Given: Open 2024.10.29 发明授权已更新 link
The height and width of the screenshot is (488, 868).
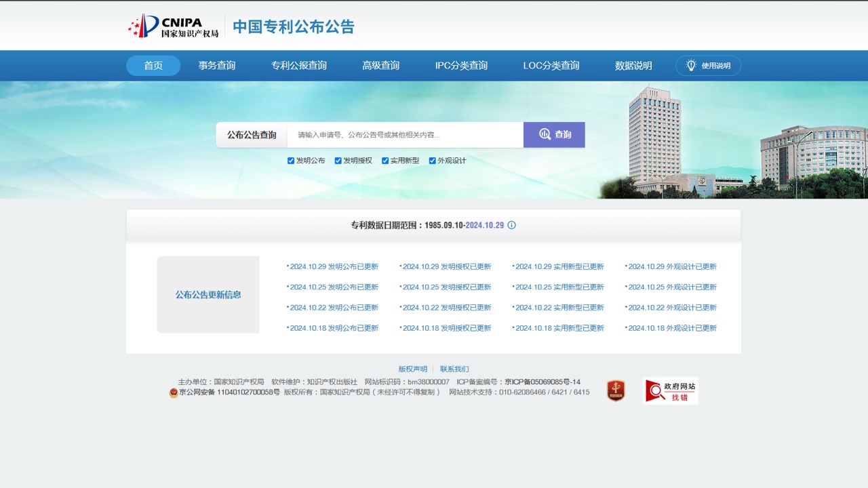Looking at the screenshot, I should (x=446, y=267).
